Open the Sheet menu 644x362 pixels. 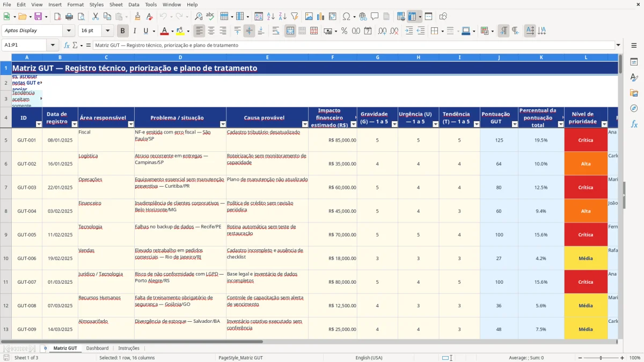pos(116,4)
